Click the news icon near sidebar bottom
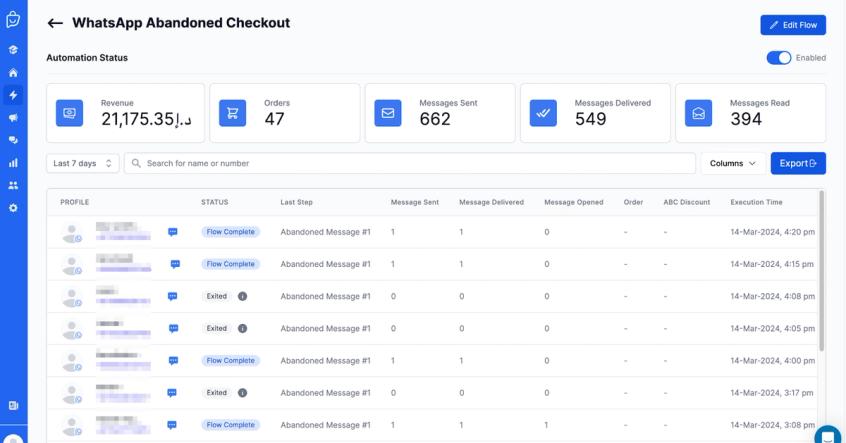Image resolution: width=846 pixels, height=443 pixels. (13, 406)
